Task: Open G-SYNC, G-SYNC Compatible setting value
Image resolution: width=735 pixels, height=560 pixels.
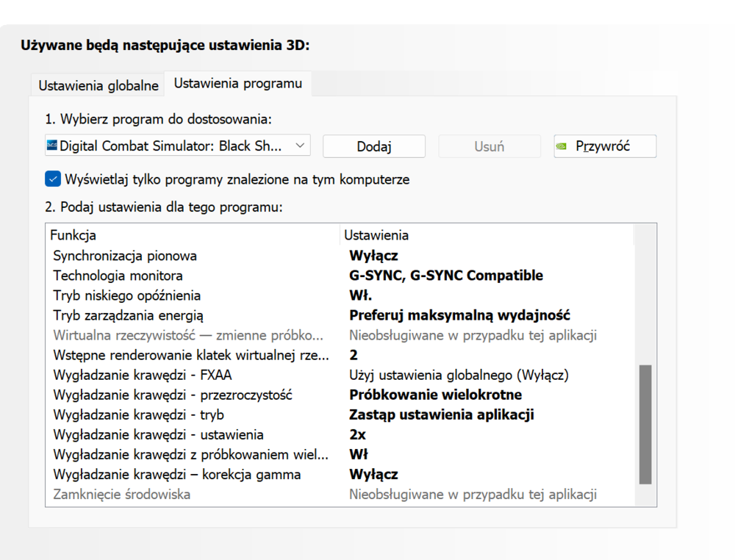Action: [x=446, y=275]
